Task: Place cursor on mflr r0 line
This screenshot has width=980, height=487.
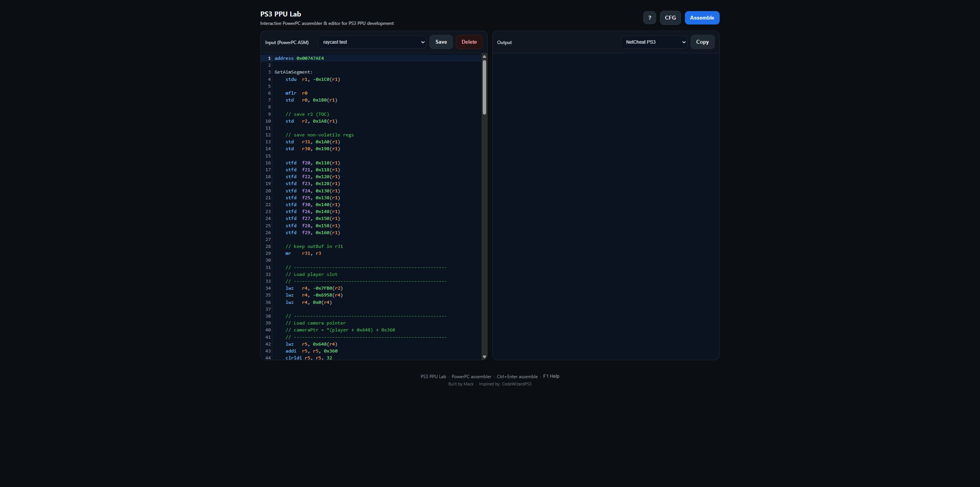Action: coord(296,93)
